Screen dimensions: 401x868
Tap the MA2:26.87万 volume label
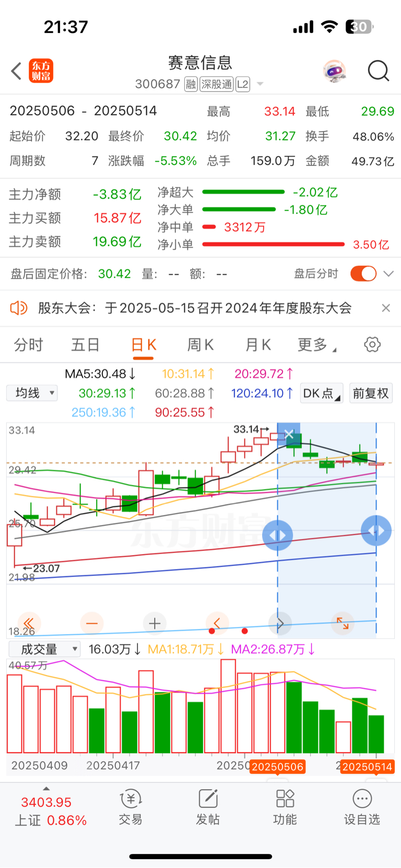tap(273, 649)
